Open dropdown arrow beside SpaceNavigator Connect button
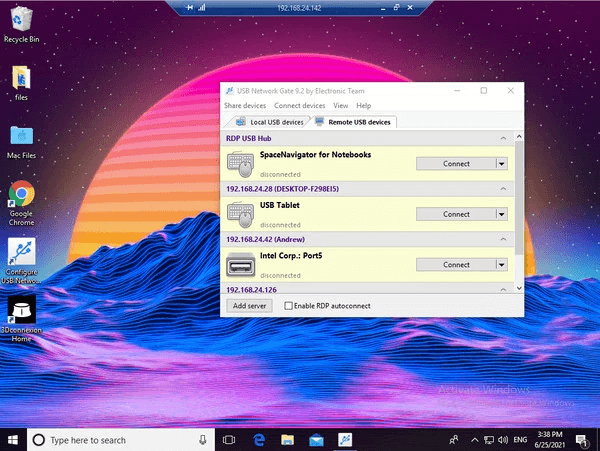Viewport: 600px width, 451px height. (x=502, y=162)
